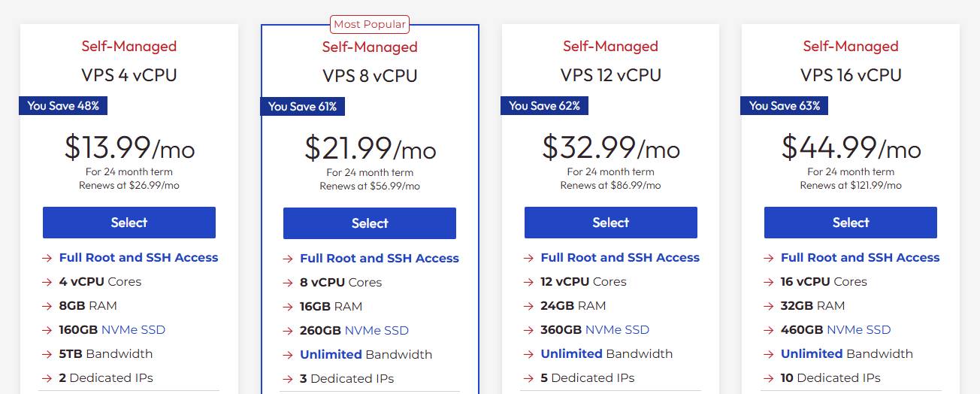The image size is (980, 394).
Task: Click NVMe SSD link next to 260GB
Action: pos(377,330)
